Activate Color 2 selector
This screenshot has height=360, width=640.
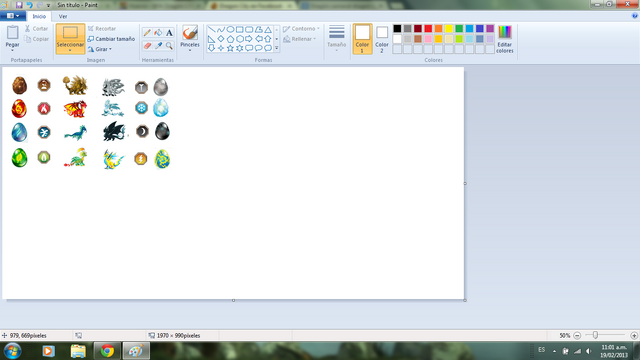click(382, 39)
